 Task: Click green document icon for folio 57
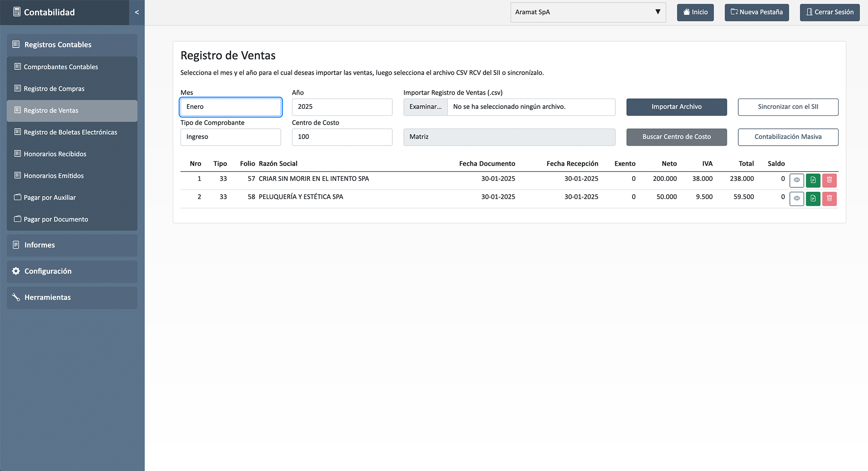pos(813,180)
